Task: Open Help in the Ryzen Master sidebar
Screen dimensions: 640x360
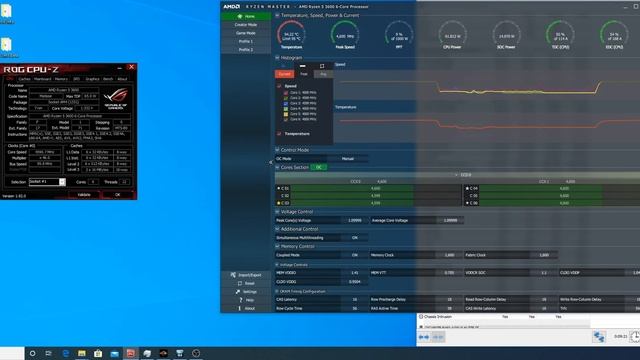Action: (246, 300)
